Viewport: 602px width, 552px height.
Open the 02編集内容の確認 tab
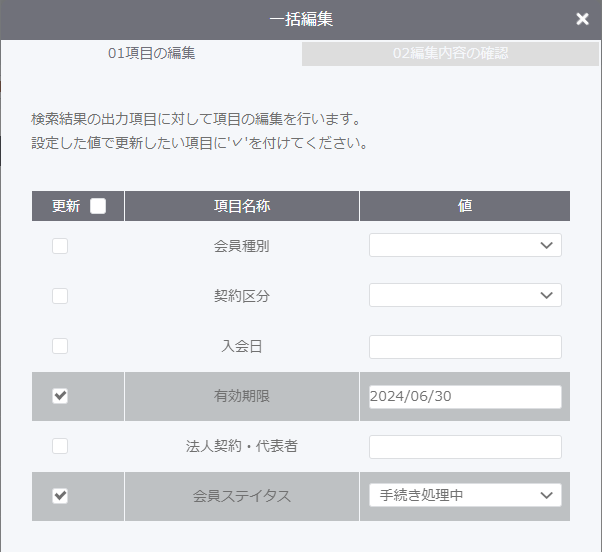tap(450, 53)
